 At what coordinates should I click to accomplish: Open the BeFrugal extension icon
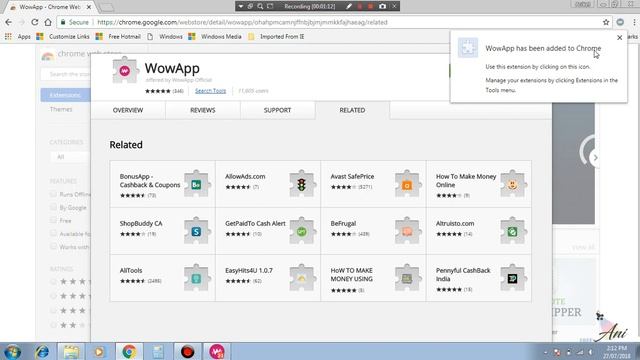(x=407, y=231)
